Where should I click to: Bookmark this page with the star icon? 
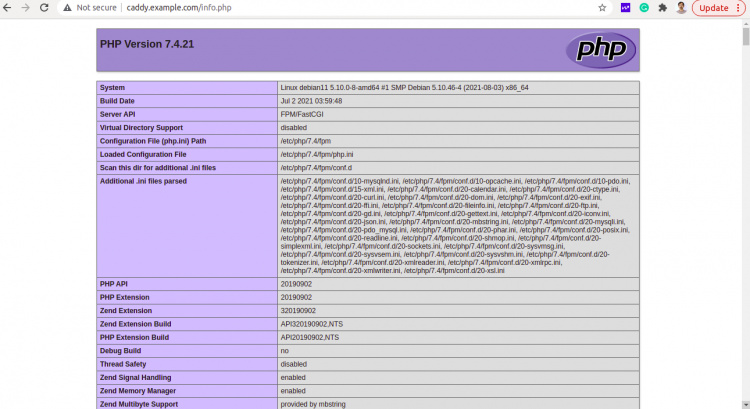(x=602, y=7)
